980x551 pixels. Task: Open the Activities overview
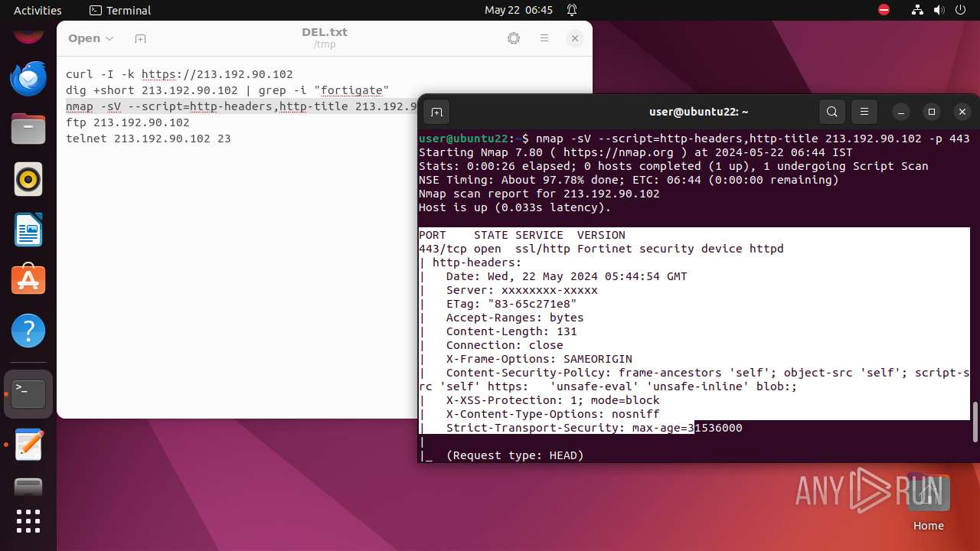38,10
